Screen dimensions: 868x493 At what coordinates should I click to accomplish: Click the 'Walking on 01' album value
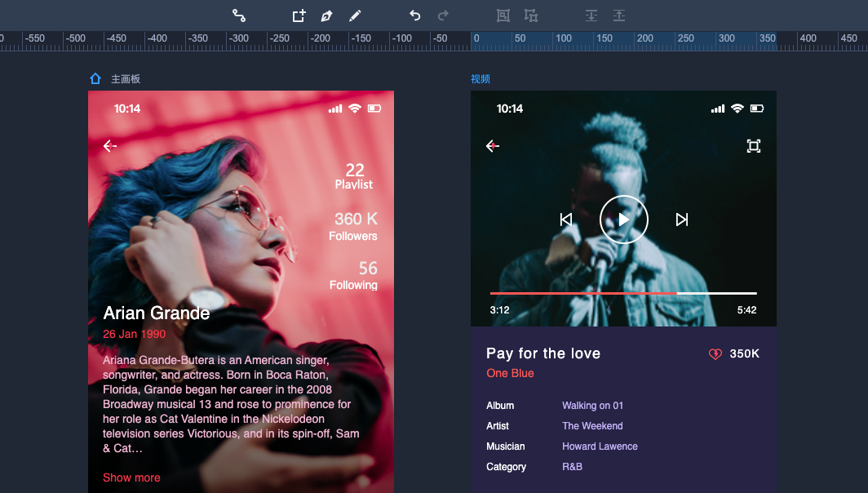pos(592,406)
